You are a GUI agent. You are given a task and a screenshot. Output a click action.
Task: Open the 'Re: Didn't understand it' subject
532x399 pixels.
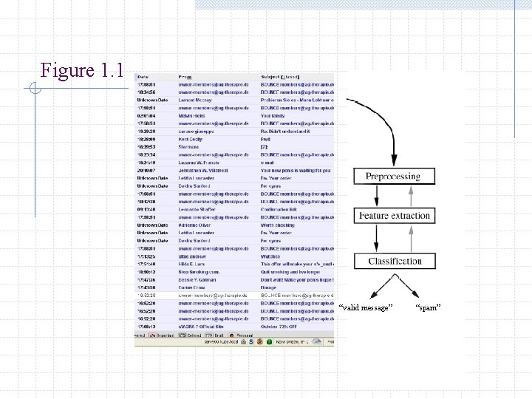pos(285,132)
